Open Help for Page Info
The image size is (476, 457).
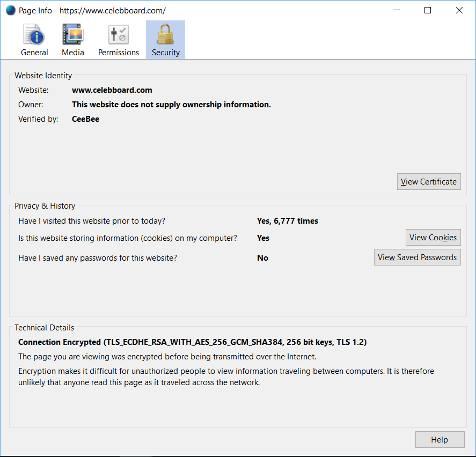440,439
